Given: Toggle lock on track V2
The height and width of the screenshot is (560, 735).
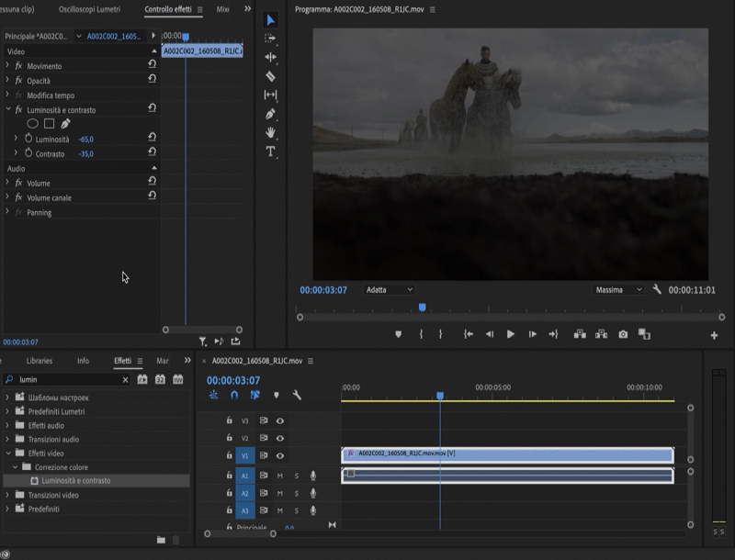Looking at the screenshot, I should click(229, 438).
